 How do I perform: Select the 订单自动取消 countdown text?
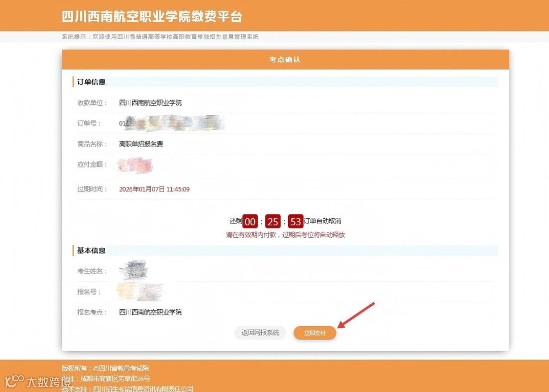pos(322,221)
